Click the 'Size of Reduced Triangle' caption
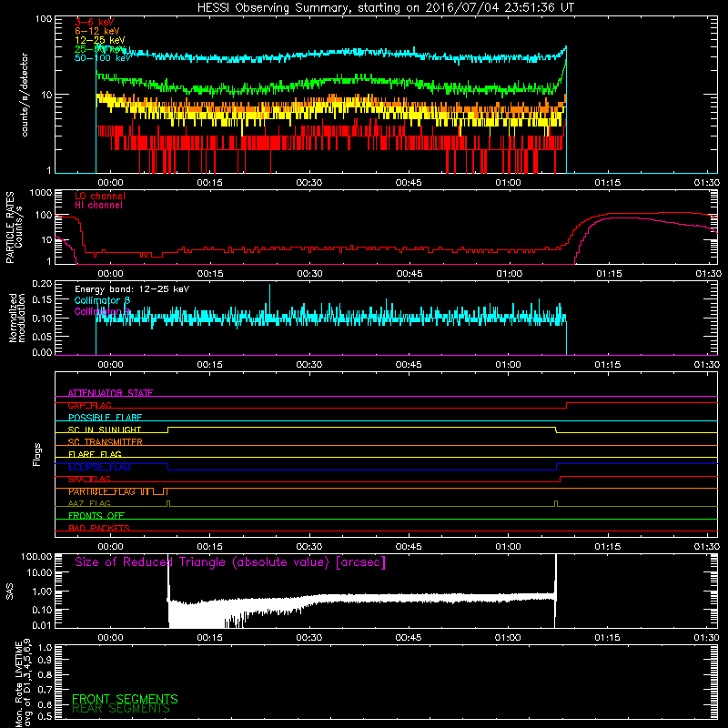This screenshot has width=728, height=728. coord(230,562)
